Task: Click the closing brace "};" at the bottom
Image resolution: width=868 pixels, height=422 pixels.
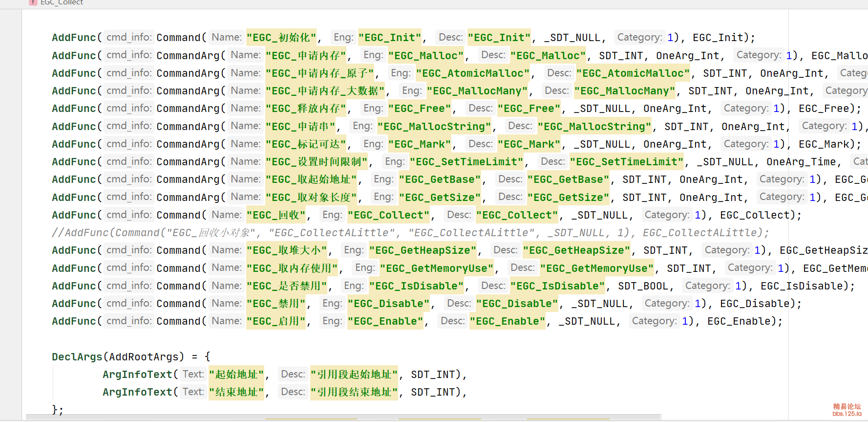Action: 58,410
